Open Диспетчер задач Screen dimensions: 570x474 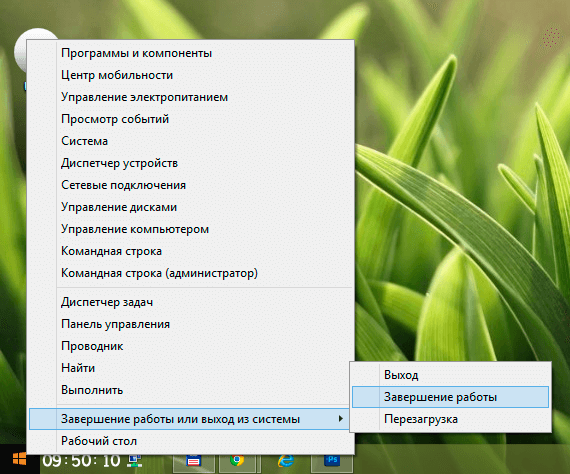point(190,302)
